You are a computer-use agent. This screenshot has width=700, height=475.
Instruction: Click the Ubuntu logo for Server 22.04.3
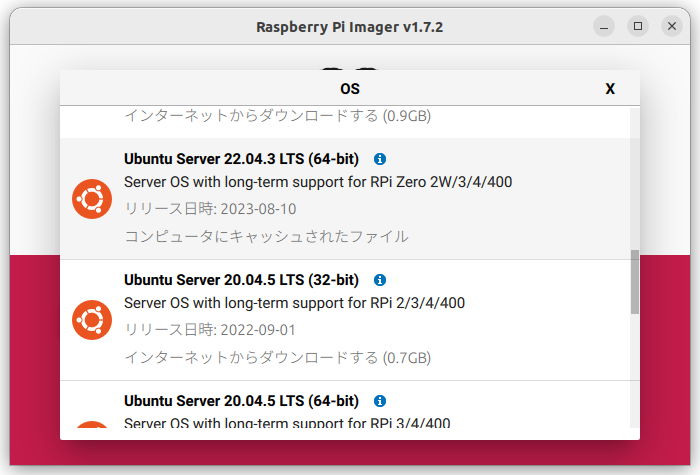click(92, 199)
